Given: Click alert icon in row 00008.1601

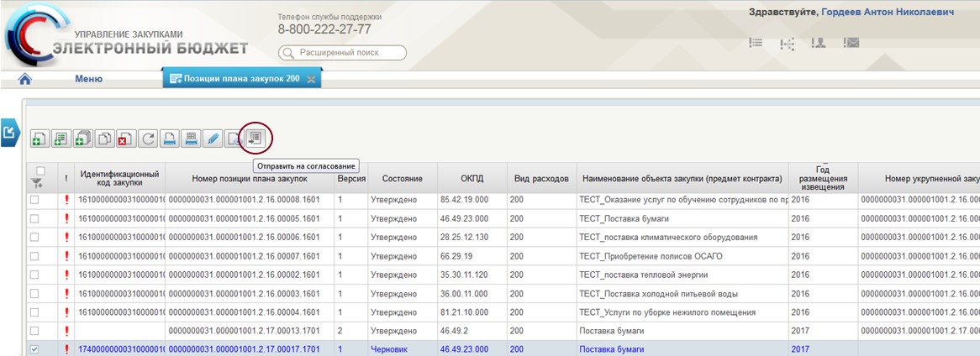Looking at the screenshot, I should pos(66,200).
